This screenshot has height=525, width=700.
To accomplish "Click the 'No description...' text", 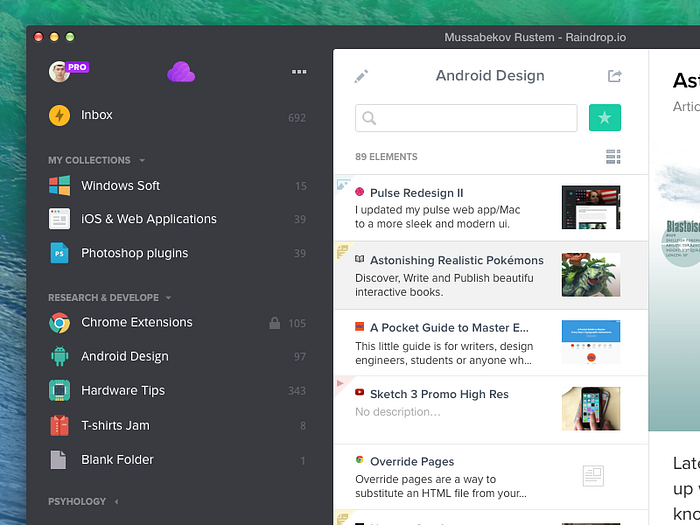I will point(397,412).
